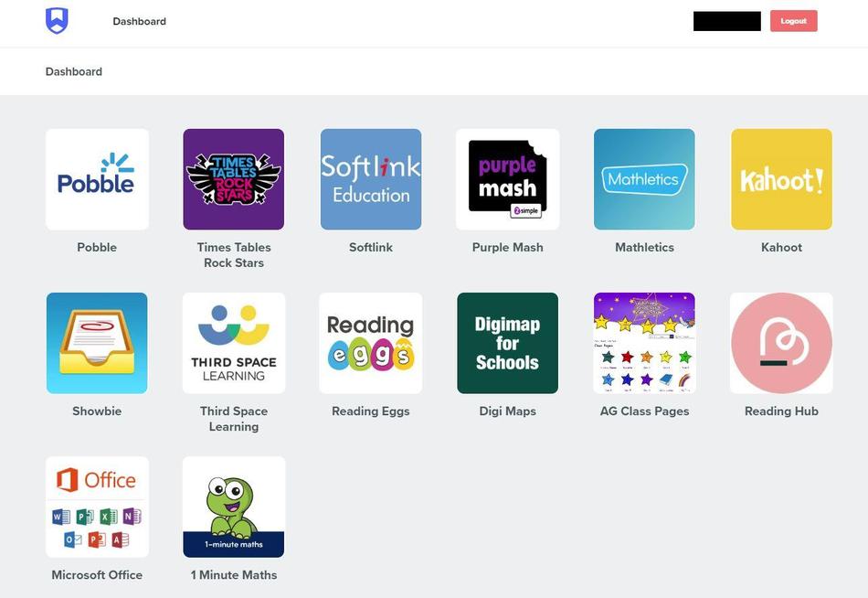Open the Softlink Education tile
868x598 pixels.
371,179
